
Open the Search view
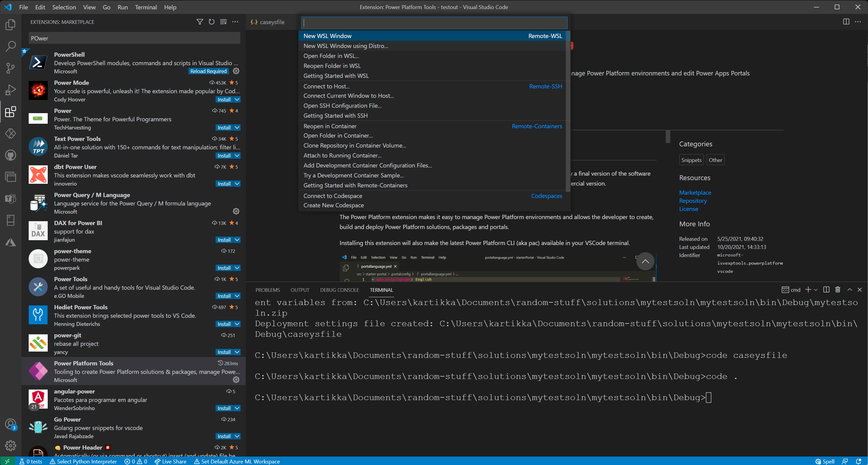point(11,46)
